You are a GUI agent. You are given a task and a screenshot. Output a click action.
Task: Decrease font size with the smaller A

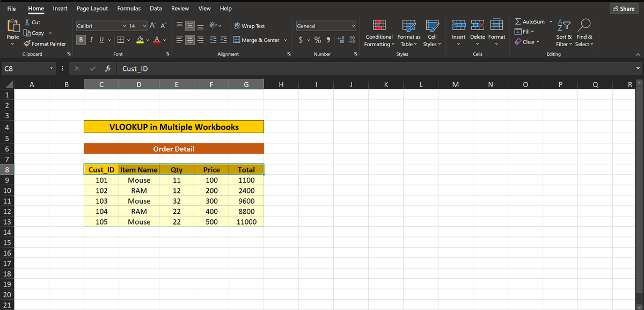click(163, 26)
